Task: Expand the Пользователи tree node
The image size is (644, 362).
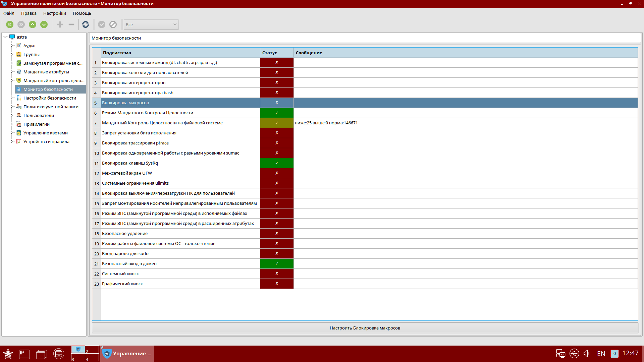Action: coord(12,115)
